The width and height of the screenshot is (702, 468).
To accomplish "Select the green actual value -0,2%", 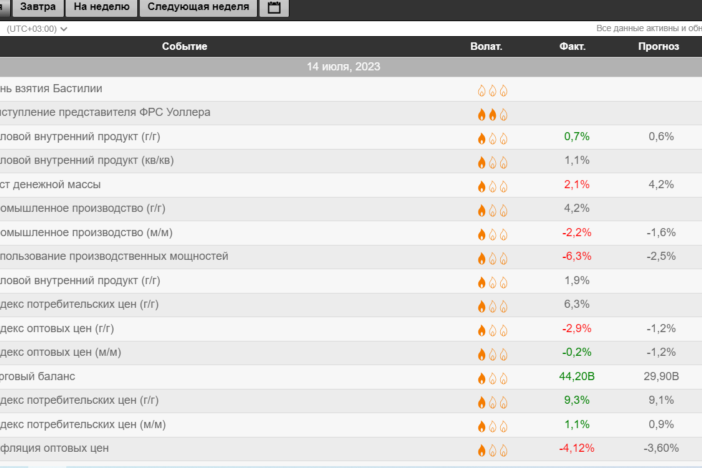I will point(577,352).
